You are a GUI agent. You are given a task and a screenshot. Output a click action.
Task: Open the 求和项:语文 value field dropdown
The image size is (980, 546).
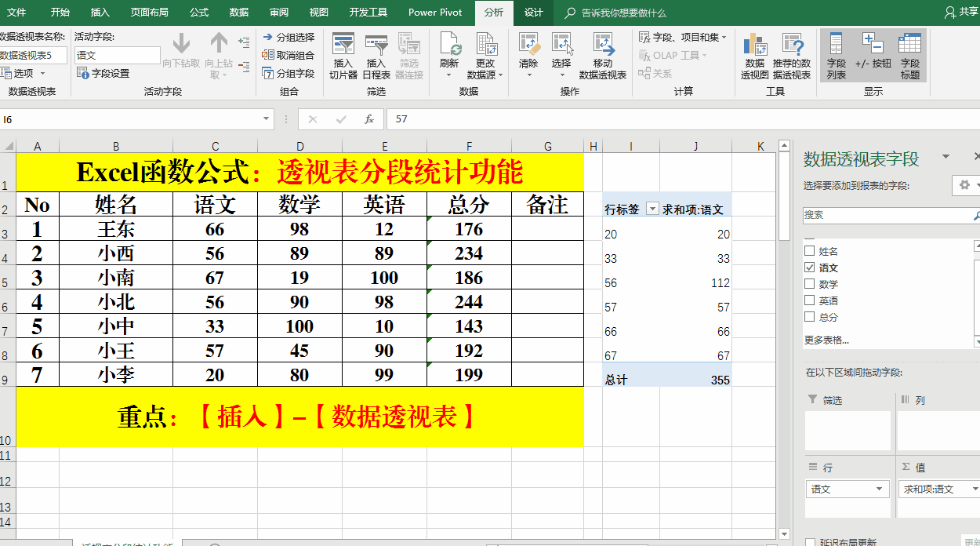pos(975,489)
